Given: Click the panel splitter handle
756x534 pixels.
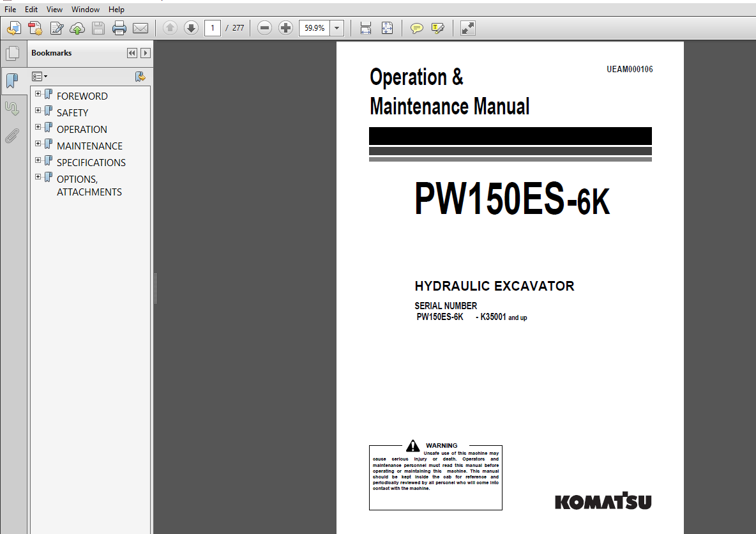Looking at the screenshot, I should click(x=155, y=289).
